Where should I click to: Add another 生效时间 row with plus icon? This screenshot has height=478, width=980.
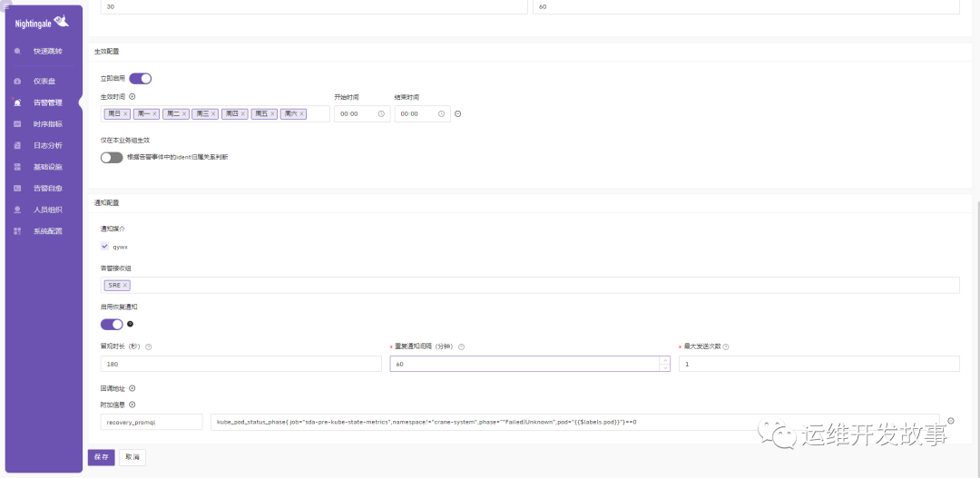click(132, 96)
